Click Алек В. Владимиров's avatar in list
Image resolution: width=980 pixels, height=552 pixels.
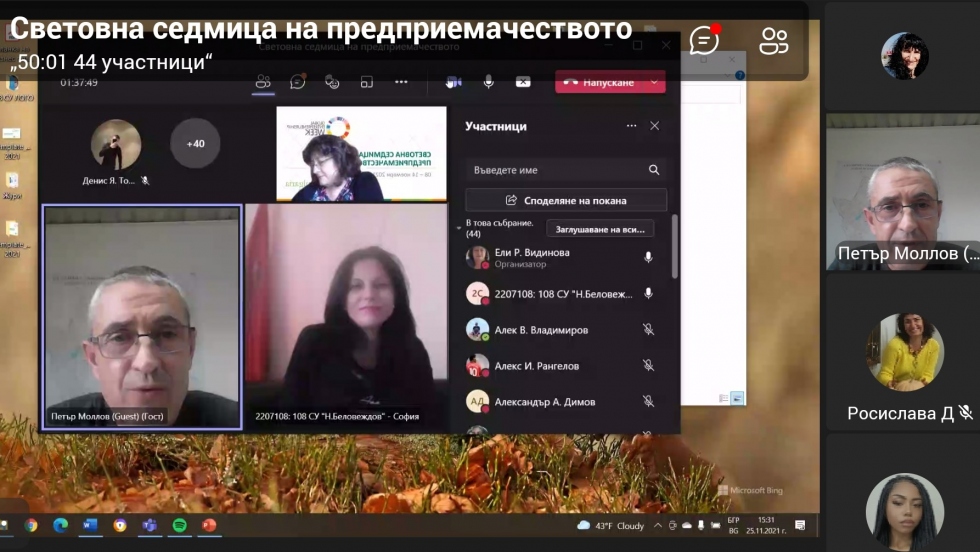click(x=478, y=329)
